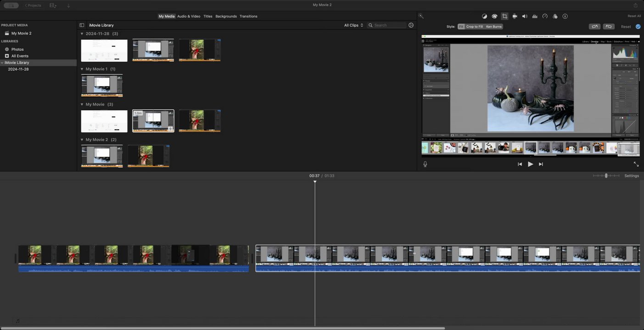Viewport: 644px width, 330px height.
Task: Click the import media down arrow
Action: click(68, 5)
